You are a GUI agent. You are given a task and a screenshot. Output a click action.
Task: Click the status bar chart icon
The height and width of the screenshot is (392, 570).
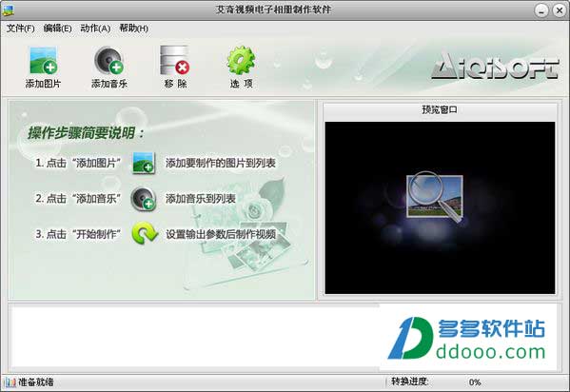(10, 382)
